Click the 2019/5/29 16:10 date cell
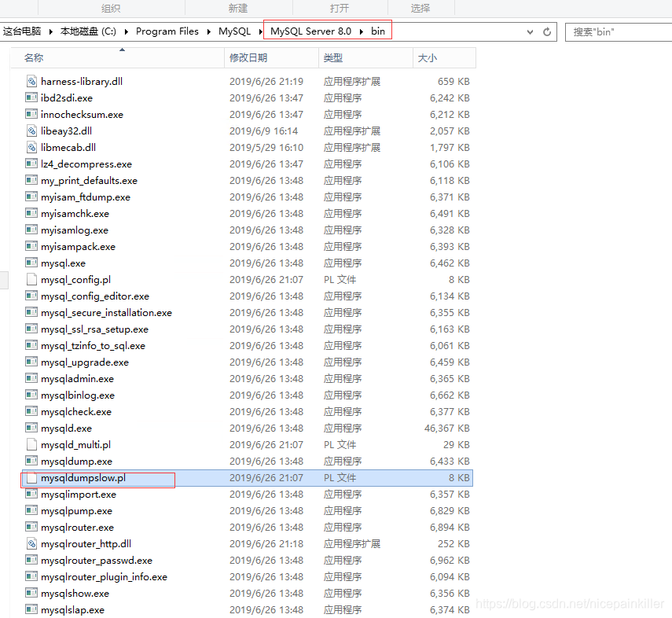Image resolution: width=672 pixels, height=618 pixels. pyautogui.click(x=266, y=147)
